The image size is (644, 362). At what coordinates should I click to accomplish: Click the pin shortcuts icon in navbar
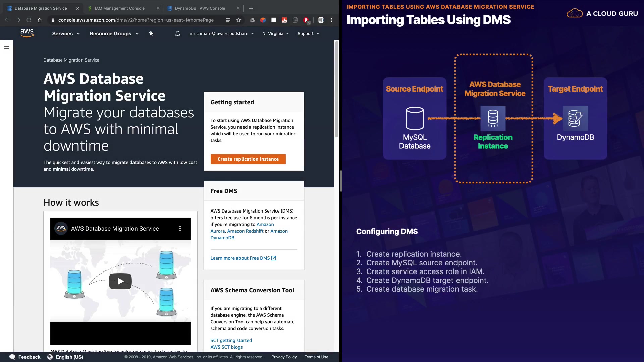coord(151,33)
